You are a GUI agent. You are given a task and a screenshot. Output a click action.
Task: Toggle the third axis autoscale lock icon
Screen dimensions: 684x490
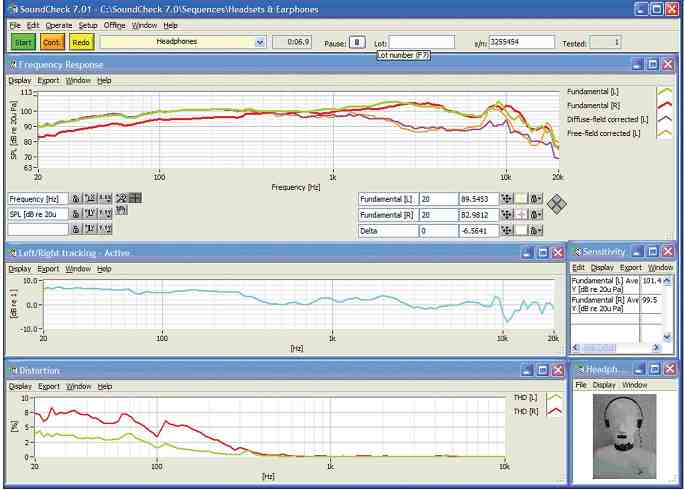point(76,229)
